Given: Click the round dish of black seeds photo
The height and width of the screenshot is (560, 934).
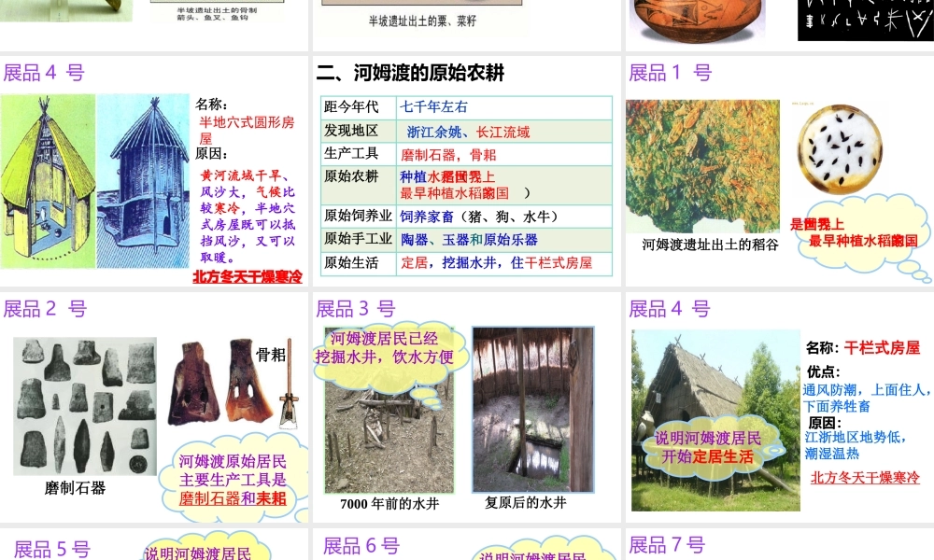Looking at the screenshot, I should 840,149.
